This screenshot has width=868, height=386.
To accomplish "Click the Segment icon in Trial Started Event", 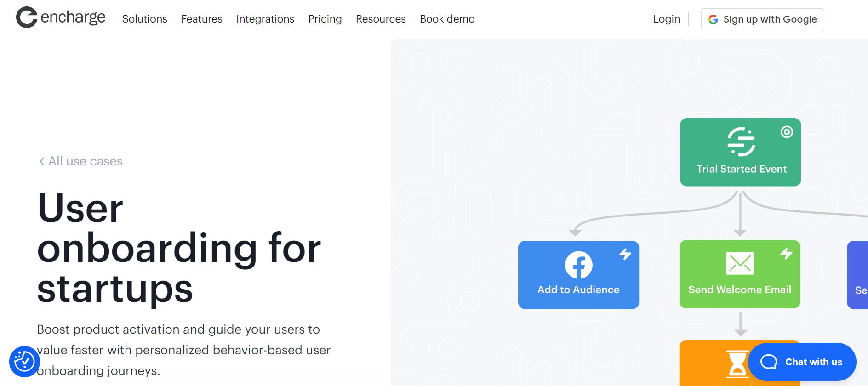I will tap(741, 142).
